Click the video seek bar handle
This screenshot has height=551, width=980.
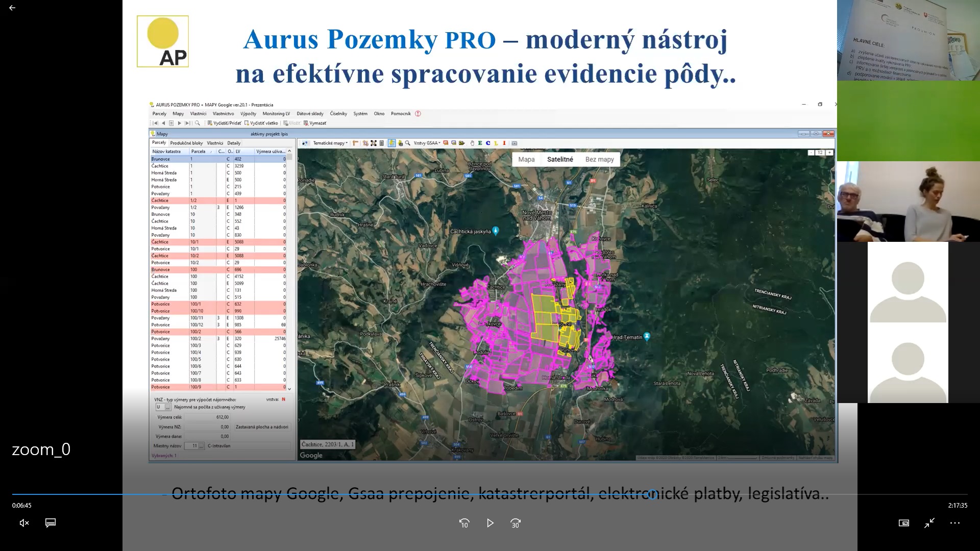pyautogui.click(x=652, y=494)
